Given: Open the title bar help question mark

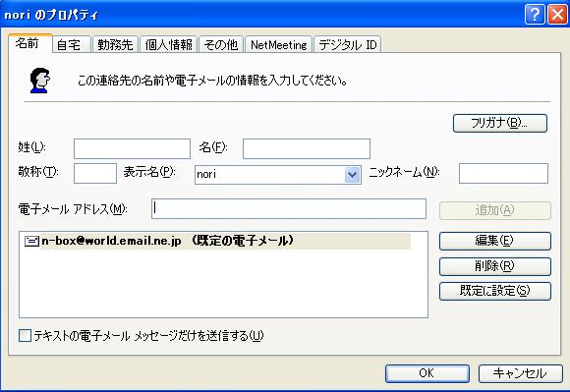Looking at the screenshot, I should point(535,15).
